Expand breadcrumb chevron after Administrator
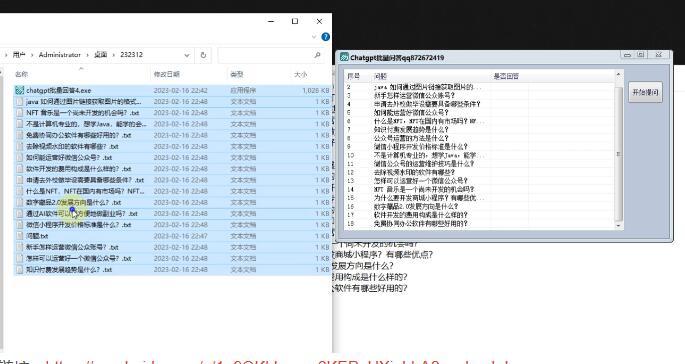This screenshot has height=364, width=685. 87,55
